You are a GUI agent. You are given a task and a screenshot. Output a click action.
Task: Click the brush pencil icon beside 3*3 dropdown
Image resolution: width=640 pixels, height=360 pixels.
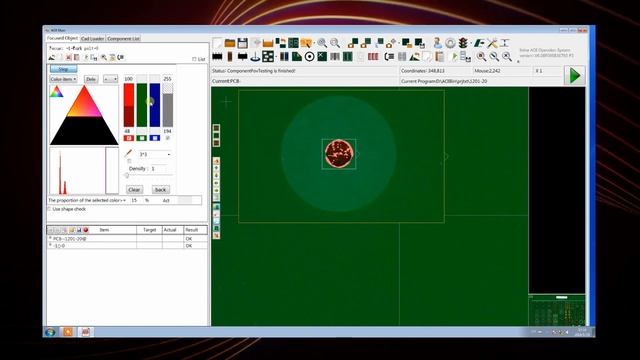pos(128,153)
